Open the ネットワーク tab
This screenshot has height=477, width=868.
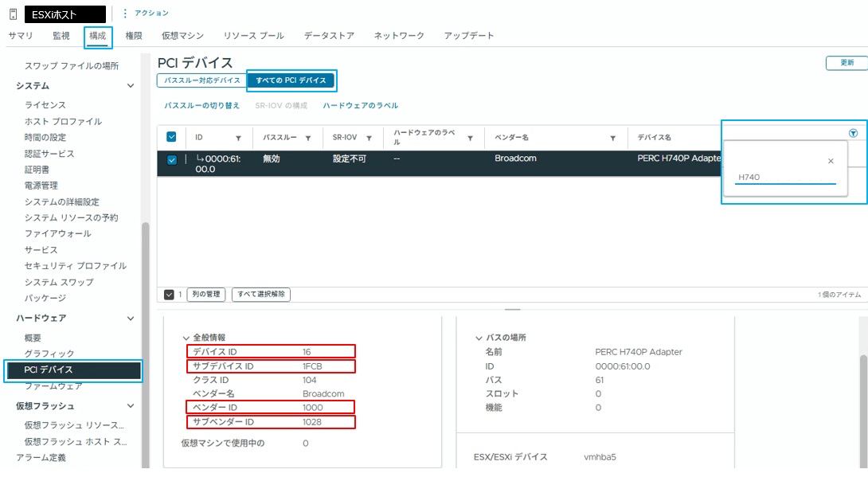point(399,35)
